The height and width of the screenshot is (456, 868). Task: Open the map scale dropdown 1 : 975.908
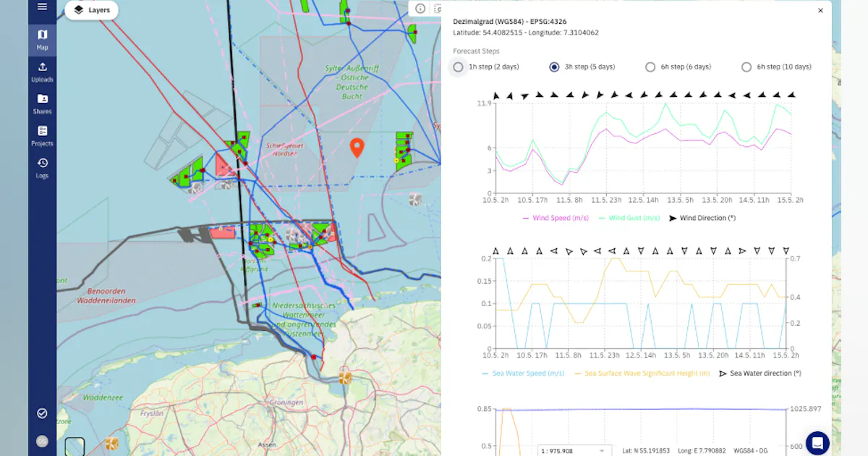tap(575, 451)
